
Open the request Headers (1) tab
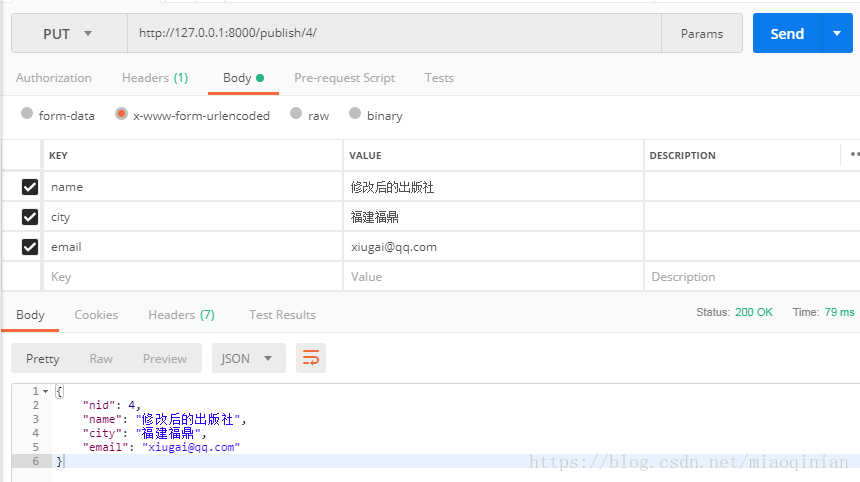click(155, 78)
